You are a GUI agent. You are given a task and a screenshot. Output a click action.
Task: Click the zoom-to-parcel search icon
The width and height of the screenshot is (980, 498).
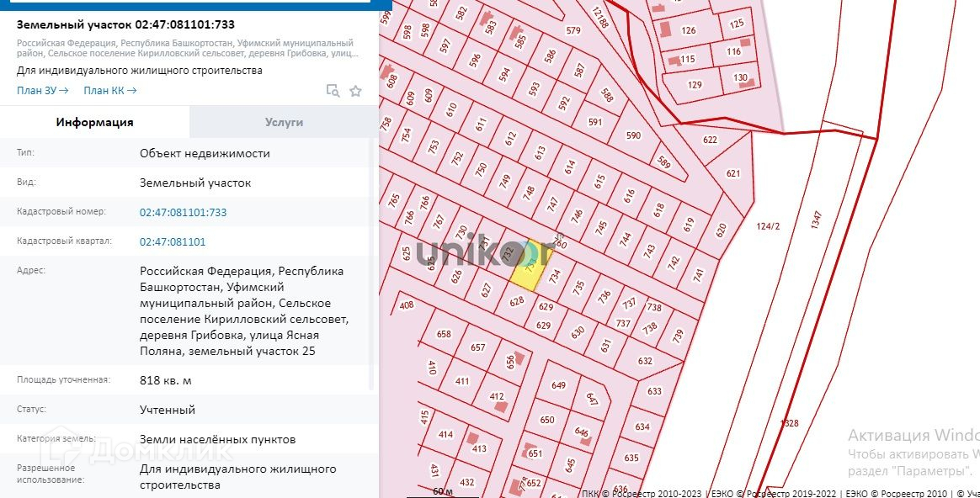[333, 91]
